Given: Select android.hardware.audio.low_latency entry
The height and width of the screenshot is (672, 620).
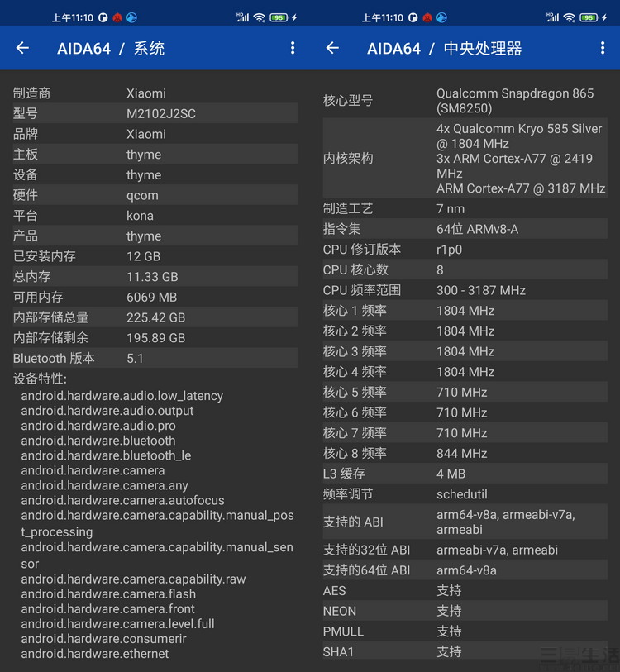Looking at the screenshot, I should (122, 396).
